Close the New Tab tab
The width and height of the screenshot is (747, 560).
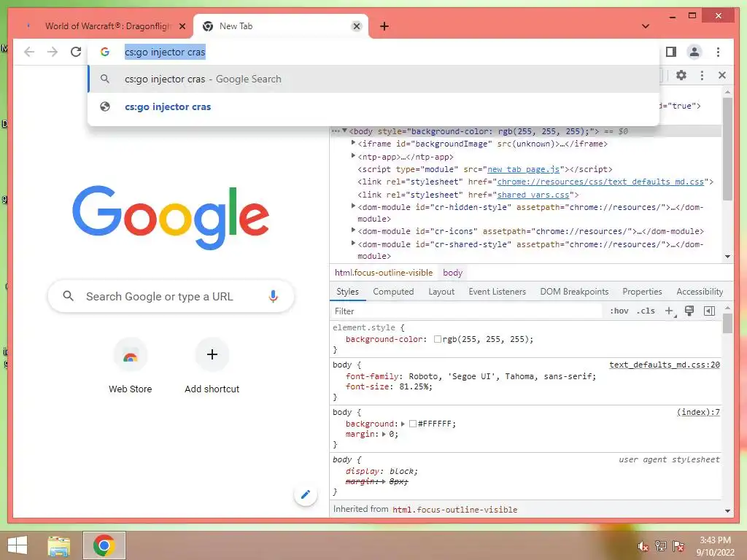pyautogui.click(x=356, y=26)
